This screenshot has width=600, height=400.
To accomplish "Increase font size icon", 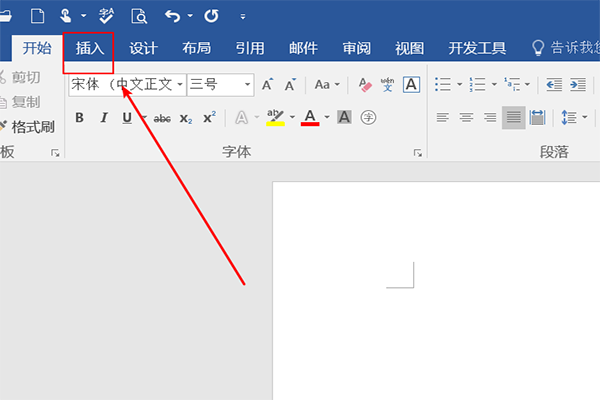I will pyautogui.click(x=267, y=85).
